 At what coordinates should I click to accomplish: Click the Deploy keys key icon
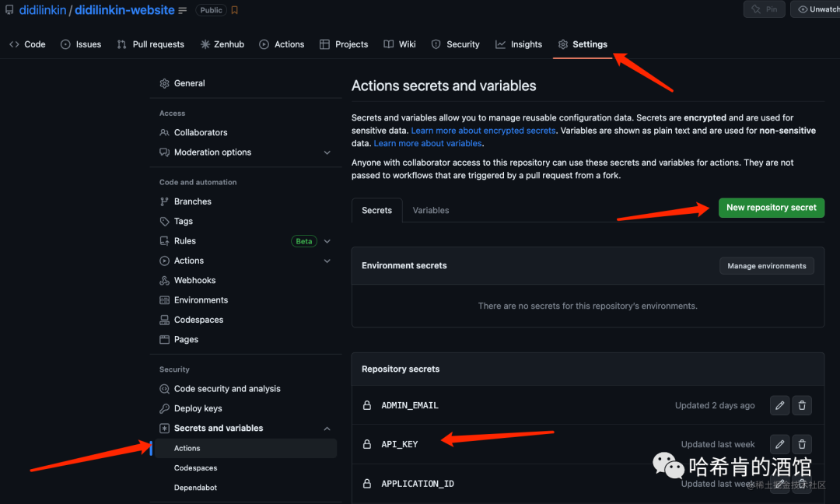164,408
